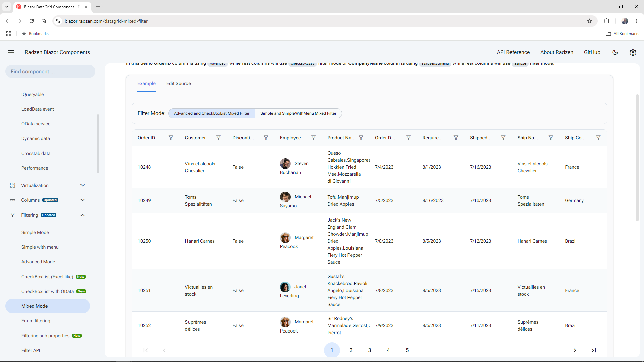Image resolution: width=644 pixels, height=362 pixels.
Task: Open GitHub link in header
Action: [x=592, y=52]
